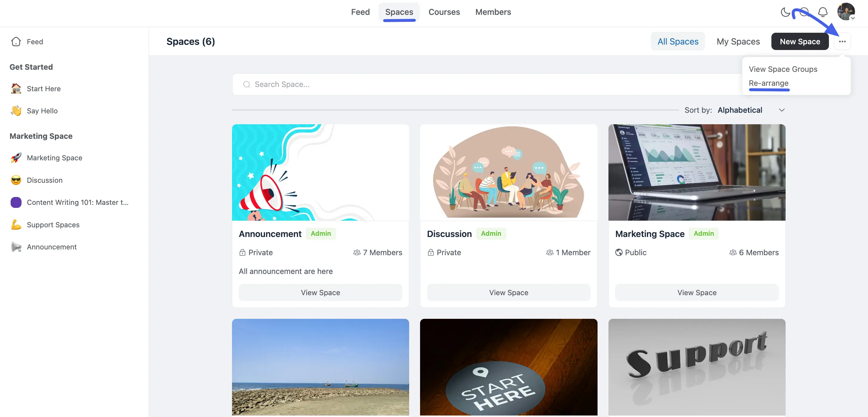The image size is (868, 417).
Task: Click the New Space button
Action: (x=800, y=42)
